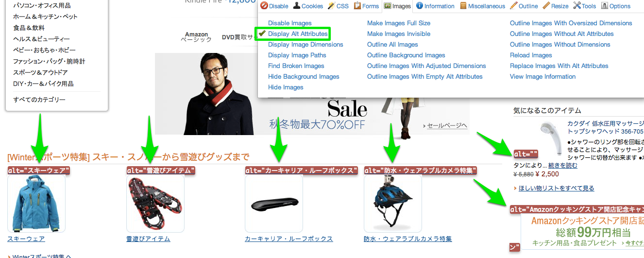Viewport: 644px width, 258px height.
Task: Open the Forms clipboard icon
Action: (357, 6)
